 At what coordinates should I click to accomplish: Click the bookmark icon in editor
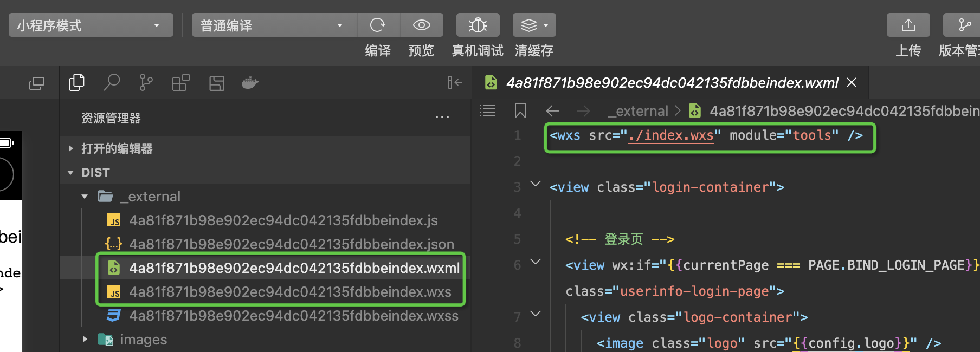click(520, 111)
